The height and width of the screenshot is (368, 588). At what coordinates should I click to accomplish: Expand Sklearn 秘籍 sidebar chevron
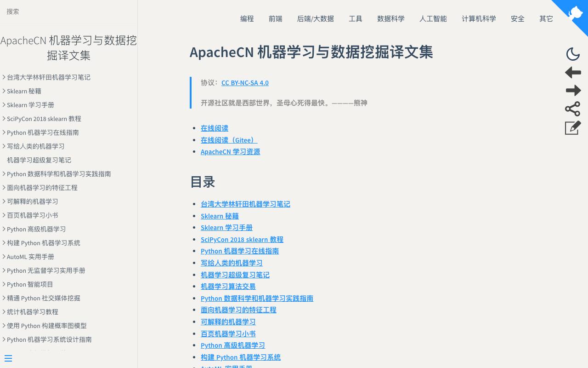click(4, 91)
